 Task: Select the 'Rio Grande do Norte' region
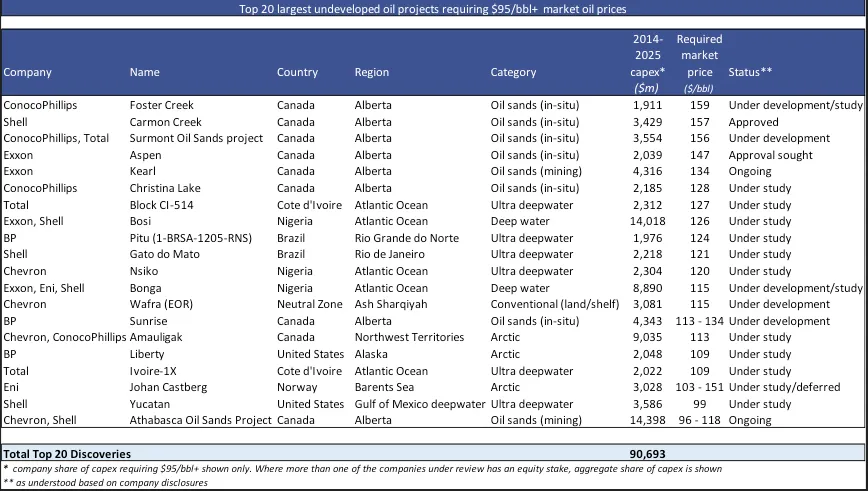pyautogui.click(x=407, y=238)
